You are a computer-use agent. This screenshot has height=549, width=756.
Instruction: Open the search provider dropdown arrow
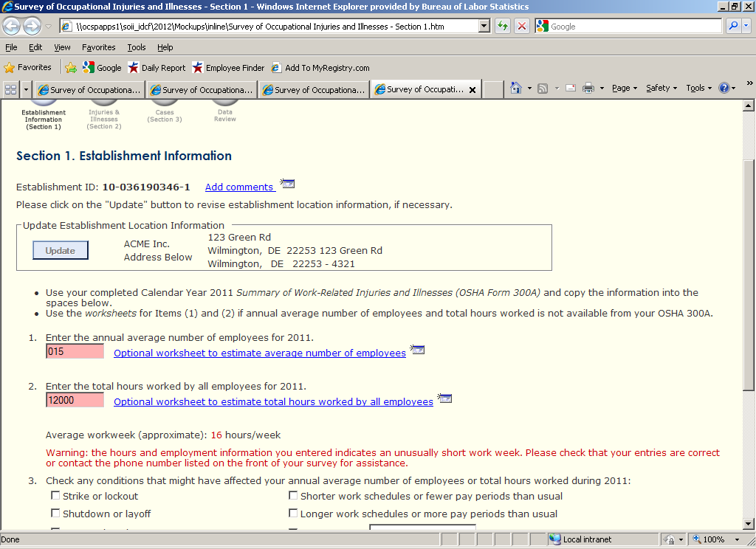pyautogui.click(x=746, y=26)
